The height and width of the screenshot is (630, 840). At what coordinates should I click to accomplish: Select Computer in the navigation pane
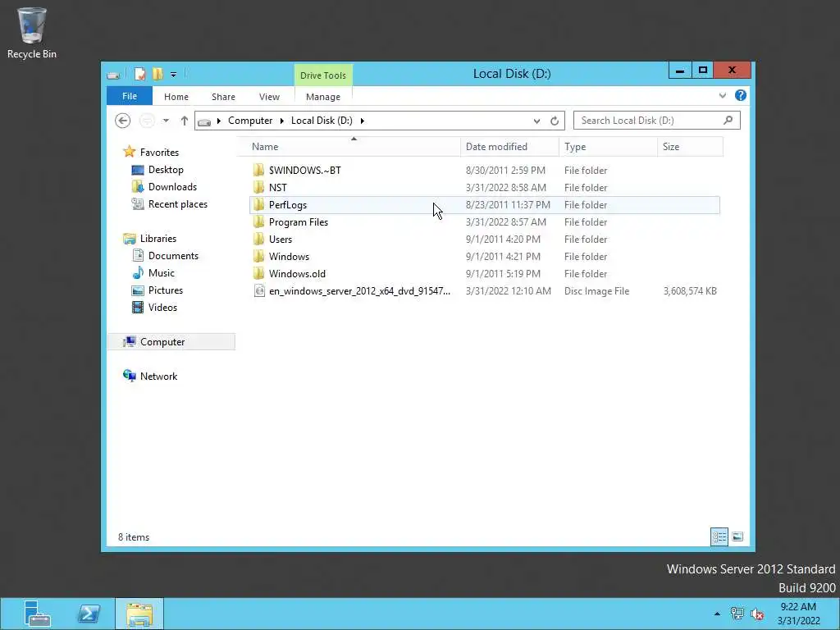[x=171, y=342]
